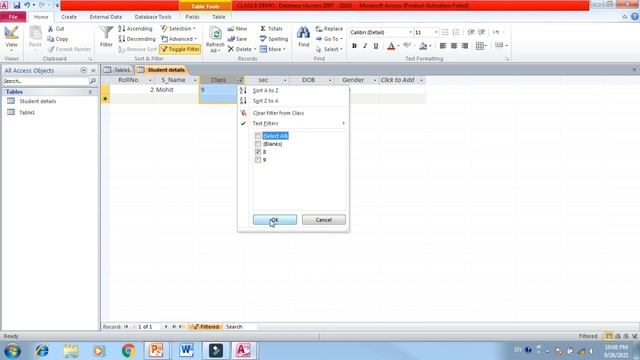Create a New record
The image size is (640, 360).
click(x=238, y=29)
